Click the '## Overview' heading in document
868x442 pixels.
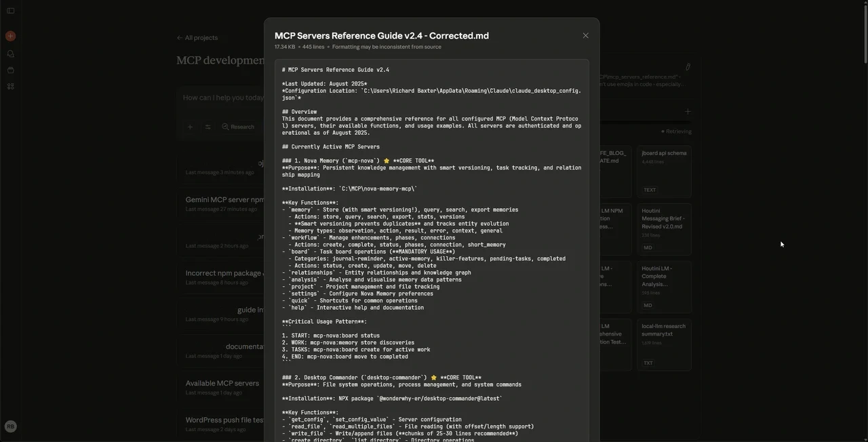pyautogui.click(x=300, y=112)
